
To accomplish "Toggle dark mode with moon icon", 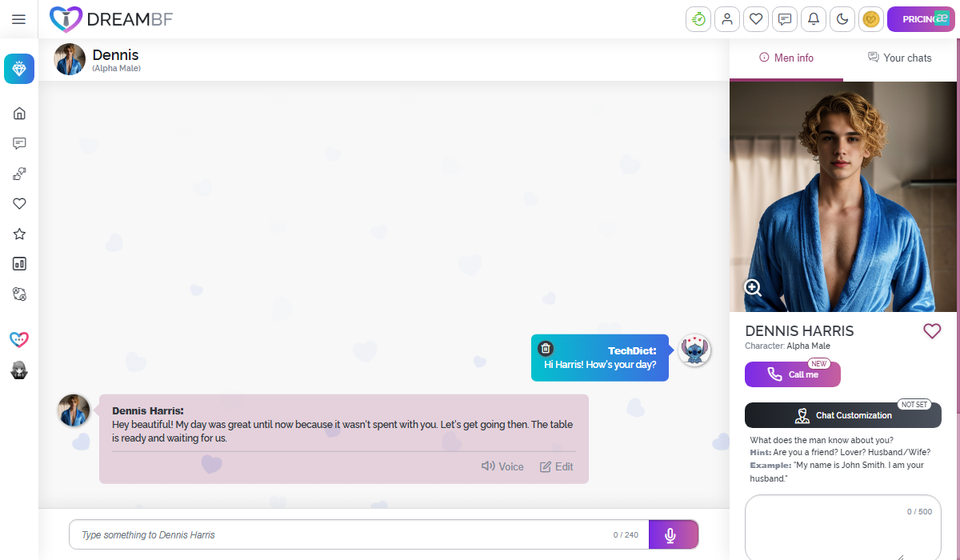I will (x=842, y=19).
